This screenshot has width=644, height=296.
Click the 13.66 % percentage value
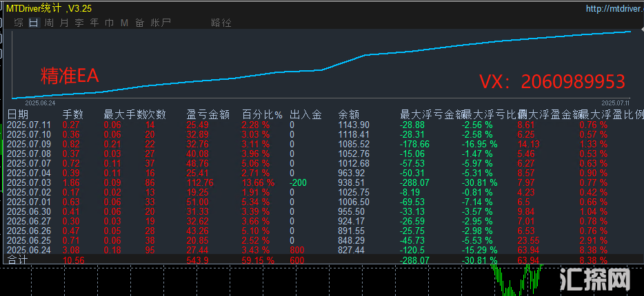(x=259, y=183)
